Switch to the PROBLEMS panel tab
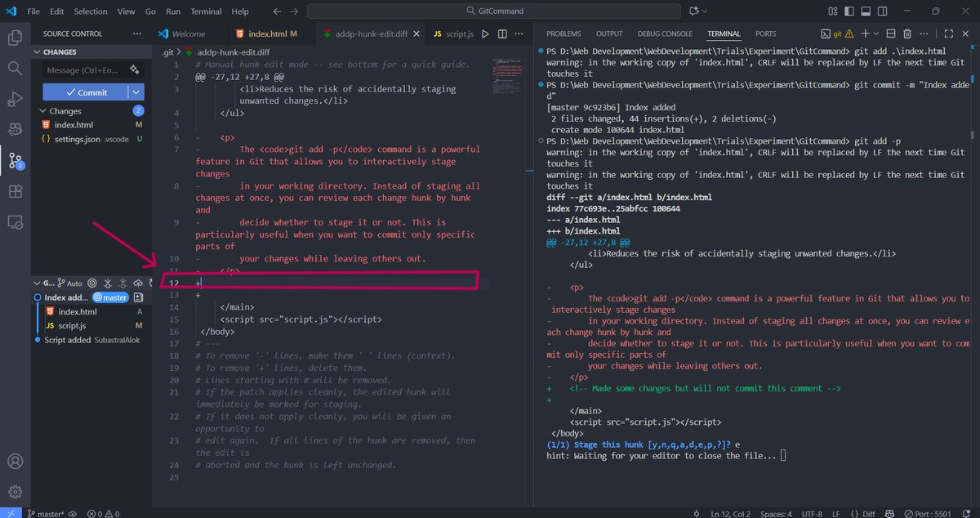 tap(563, 34)
